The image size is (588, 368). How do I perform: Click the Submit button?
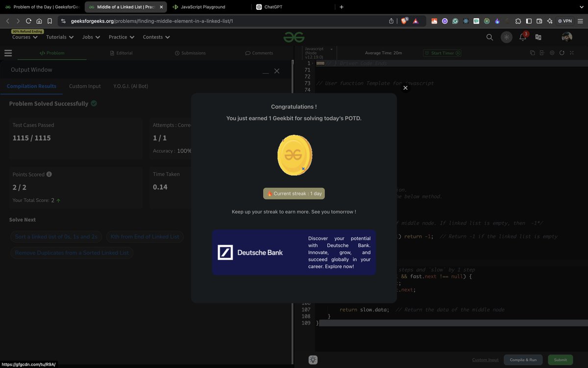[560, 360]
